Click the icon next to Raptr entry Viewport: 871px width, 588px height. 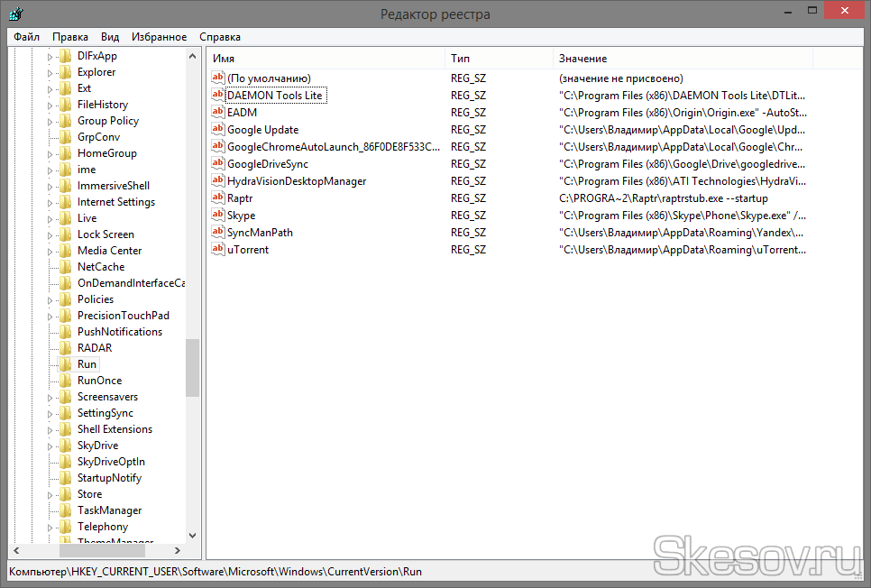click(x=217, y=198)
